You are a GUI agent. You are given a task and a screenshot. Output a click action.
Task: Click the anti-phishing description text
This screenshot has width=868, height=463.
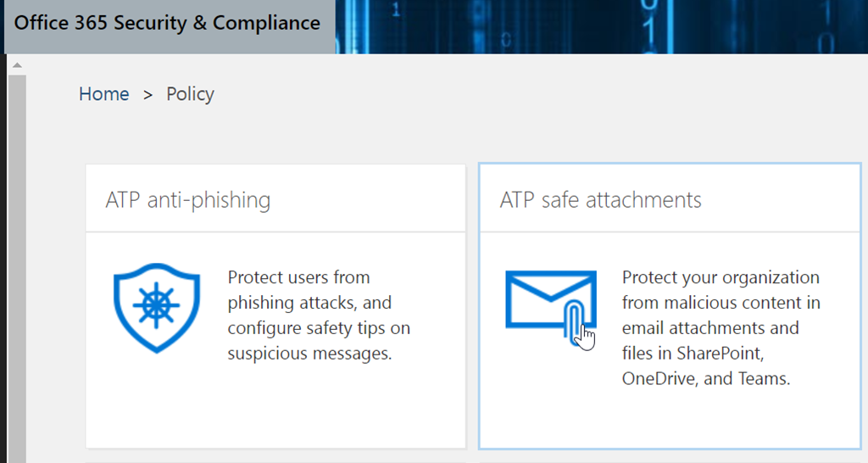point(318,315)
